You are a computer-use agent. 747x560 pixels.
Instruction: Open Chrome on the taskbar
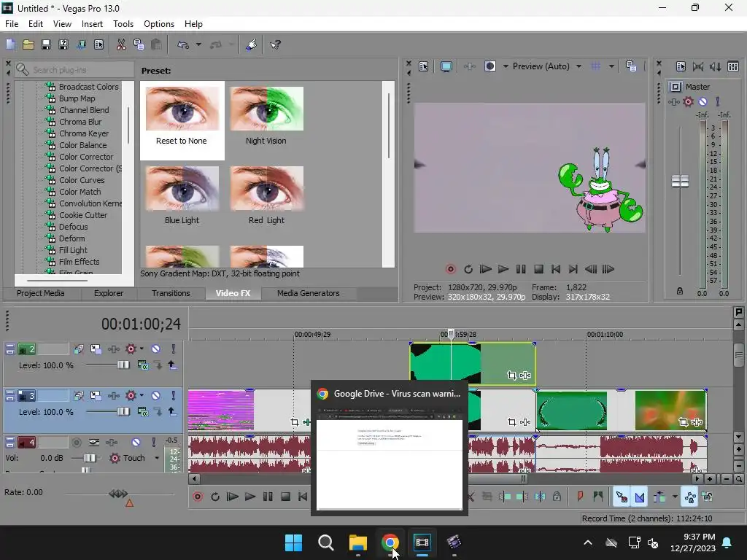pyautogui.click(x=390, y=542)
